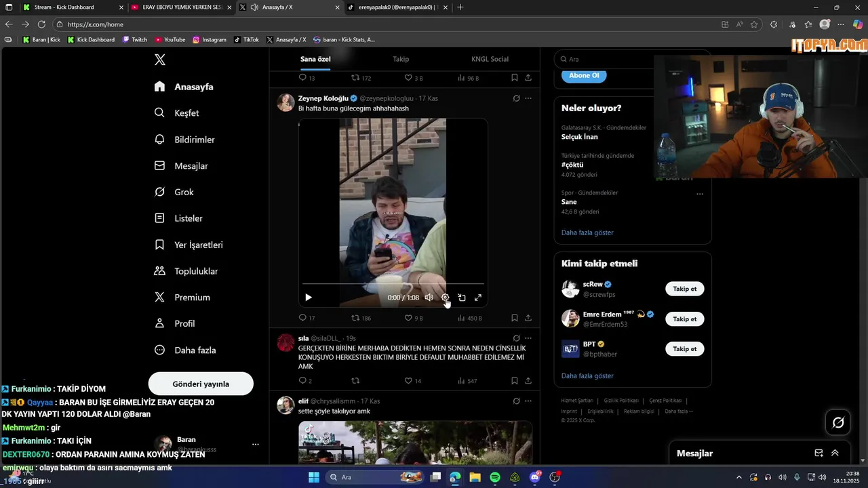Reply to Zeynep Koloğlu post (17 comments)
The height and width of the screenshot is (488, 868).
(307, 318)
